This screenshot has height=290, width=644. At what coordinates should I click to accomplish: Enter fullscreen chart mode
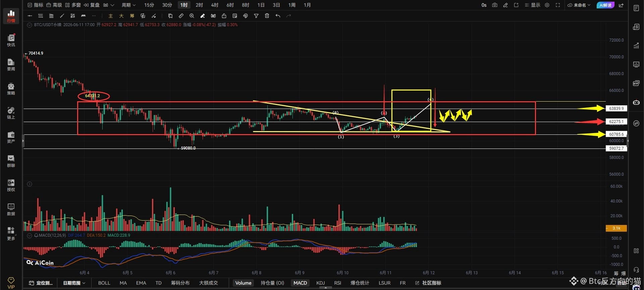point(558,5)
